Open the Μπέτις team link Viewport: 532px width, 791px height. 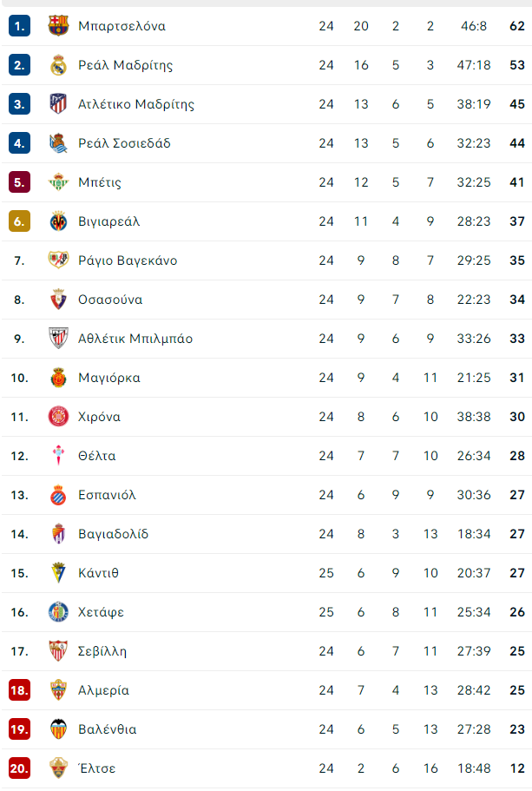tap(99, 182)
